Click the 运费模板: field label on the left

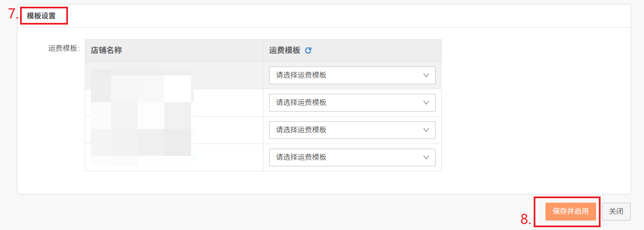click(64, 48)
